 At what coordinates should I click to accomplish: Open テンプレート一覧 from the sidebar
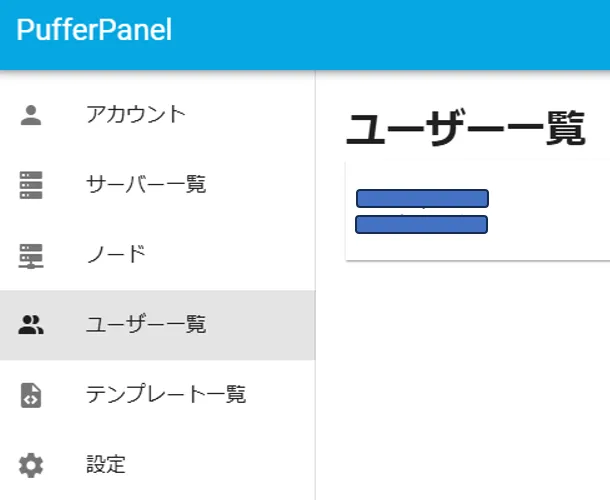(166, 395)
